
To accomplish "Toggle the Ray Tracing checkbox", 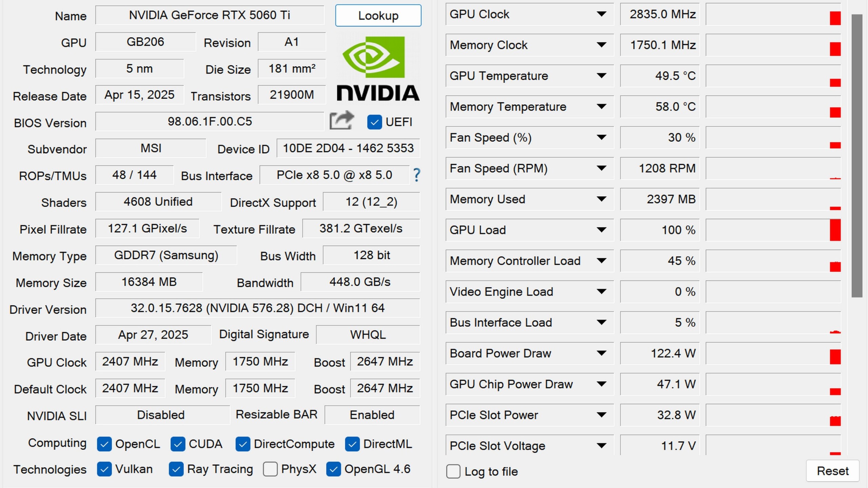I will [x=176, y=469].
